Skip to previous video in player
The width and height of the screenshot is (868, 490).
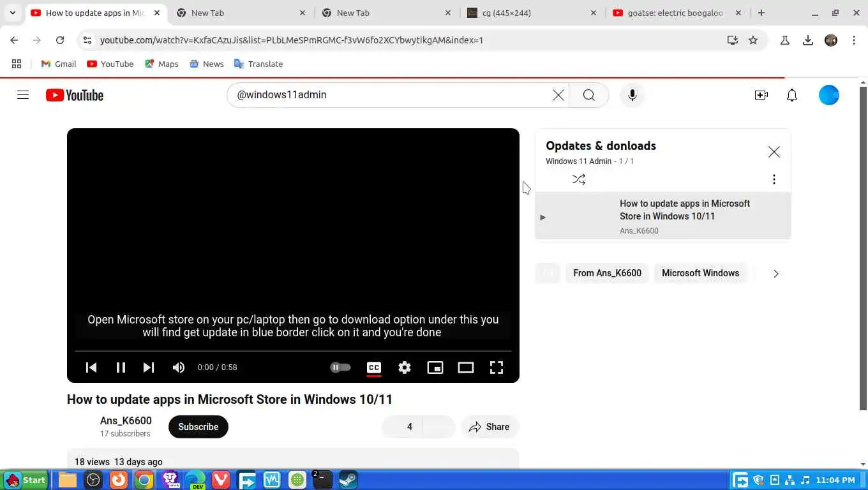(x=91, y=367)
